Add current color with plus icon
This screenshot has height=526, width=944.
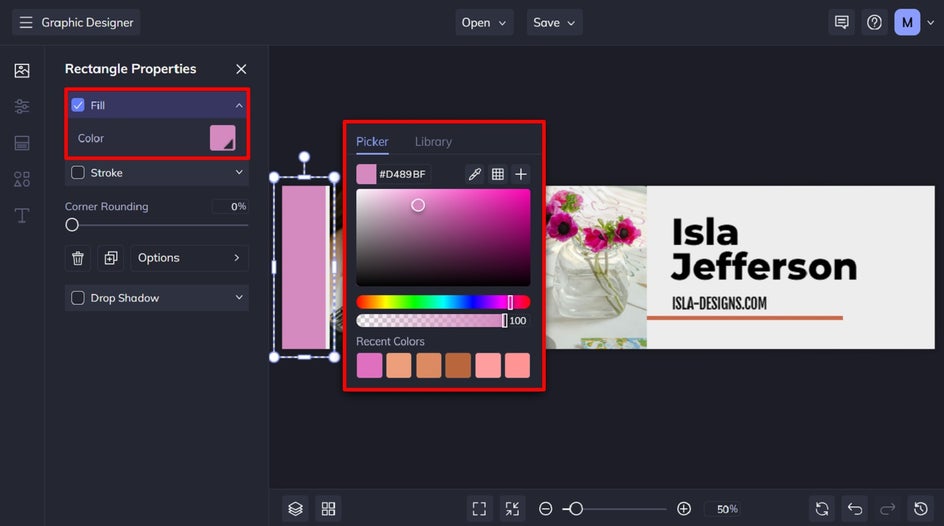(x=521, y=174)
